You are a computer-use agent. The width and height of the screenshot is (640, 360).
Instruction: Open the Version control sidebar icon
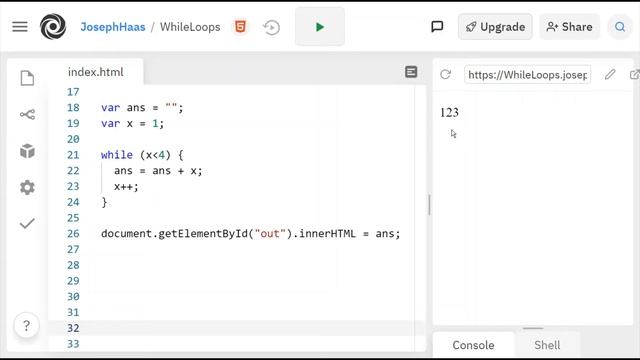(27, 114)
